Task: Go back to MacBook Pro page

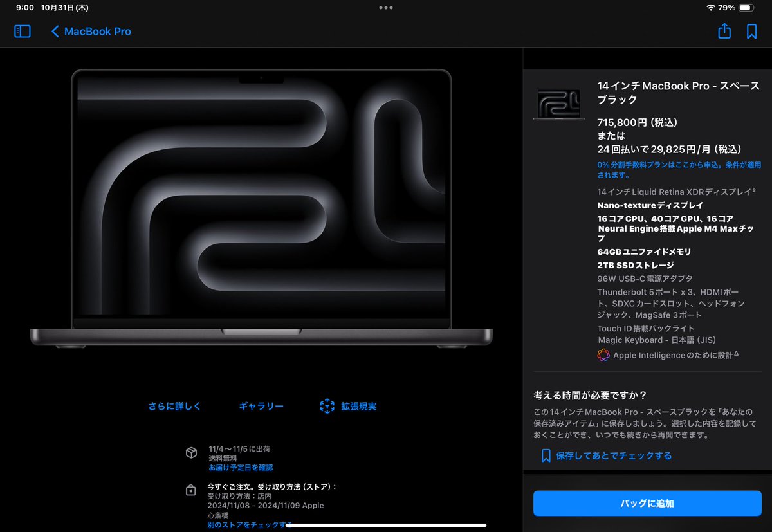Action: coord(91,31)
